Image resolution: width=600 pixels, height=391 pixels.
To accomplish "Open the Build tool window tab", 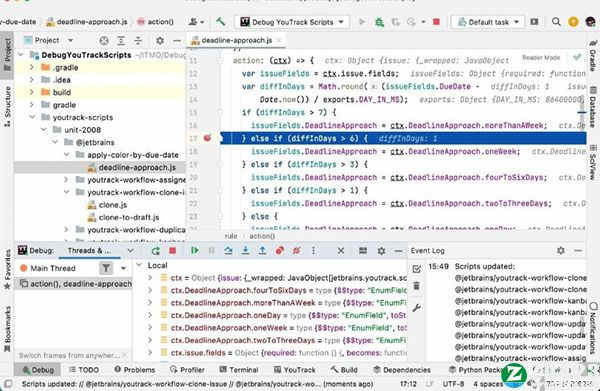I will 344,370.
